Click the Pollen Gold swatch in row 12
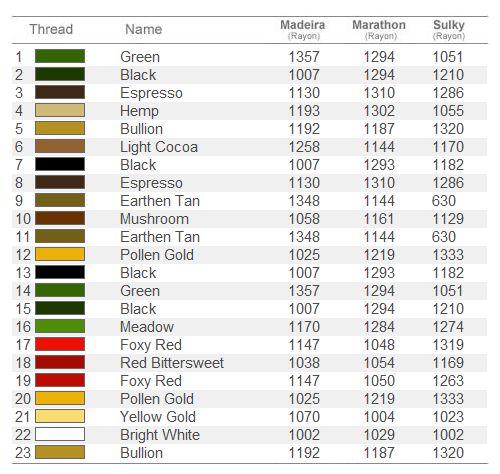Screen dimensions: 500x474 [x=60, y=254]
